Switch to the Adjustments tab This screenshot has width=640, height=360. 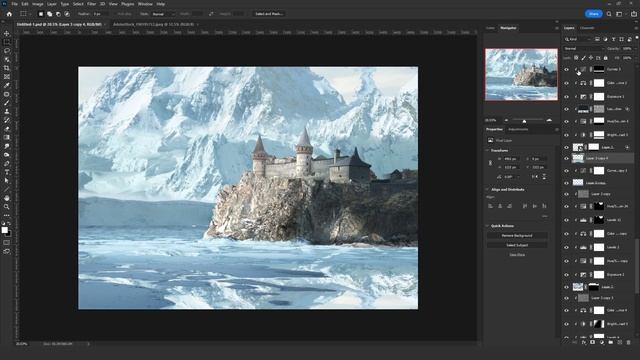[518, 129]
